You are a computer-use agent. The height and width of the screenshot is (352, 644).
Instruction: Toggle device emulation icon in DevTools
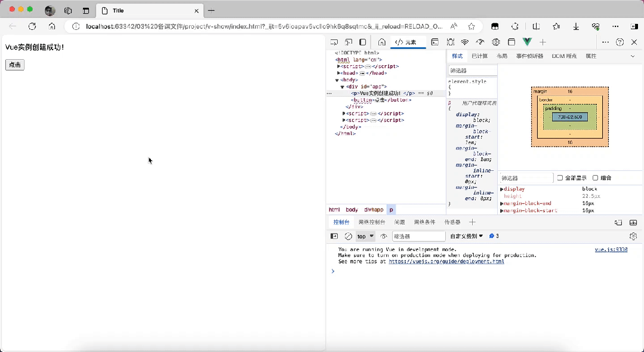tap(349, 42)
